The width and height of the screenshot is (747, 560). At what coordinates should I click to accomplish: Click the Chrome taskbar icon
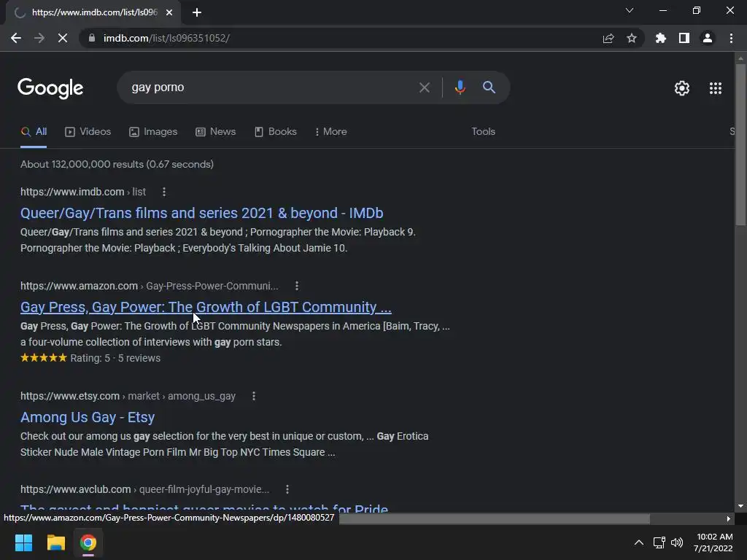pos(88,542)
